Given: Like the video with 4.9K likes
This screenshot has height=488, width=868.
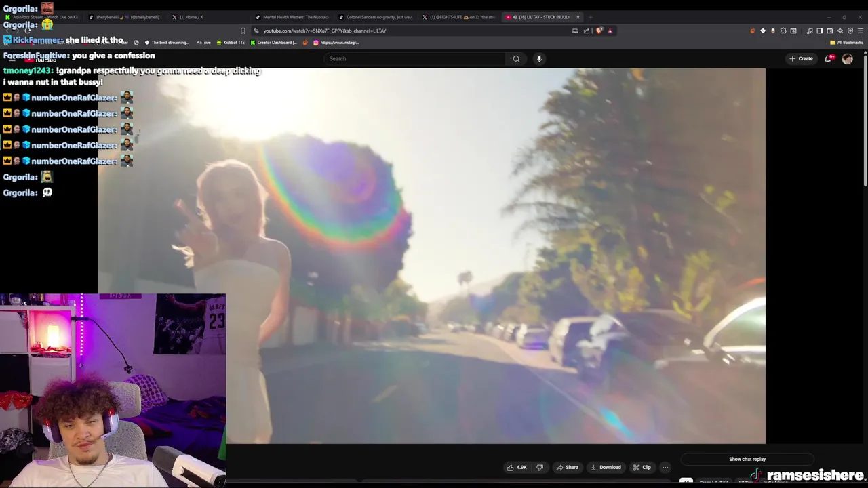Looking at the screenshot, I should pyautogui.click(x=517, y=467).
